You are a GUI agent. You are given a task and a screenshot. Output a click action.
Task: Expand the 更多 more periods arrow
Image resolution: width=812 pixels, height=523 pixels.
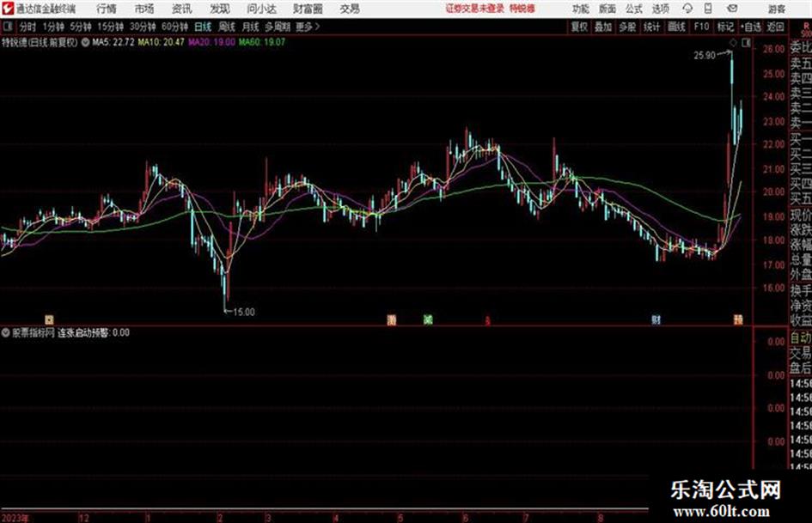pos(308,27)
